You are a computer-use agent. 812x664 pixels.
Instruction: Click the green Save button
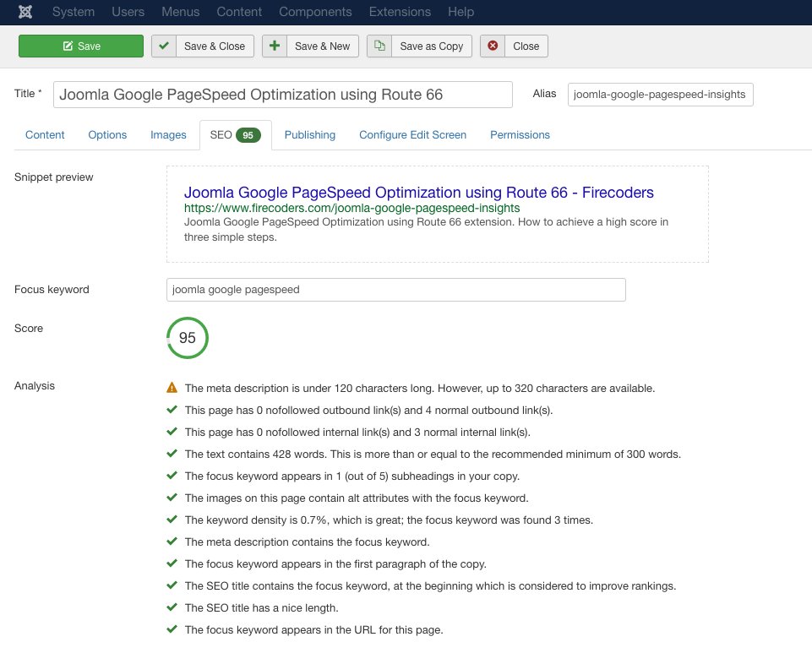[x=81, y=46]
